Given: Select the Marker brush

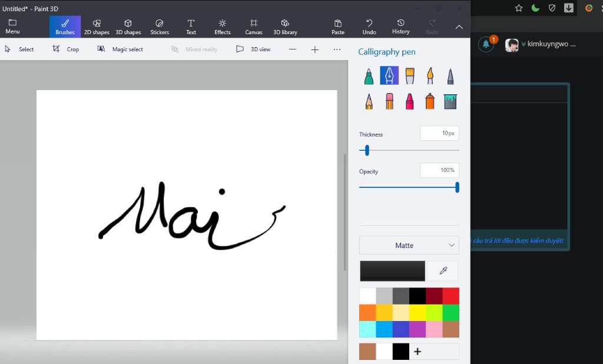Looking at the screenshot, I should pos(369,76).
